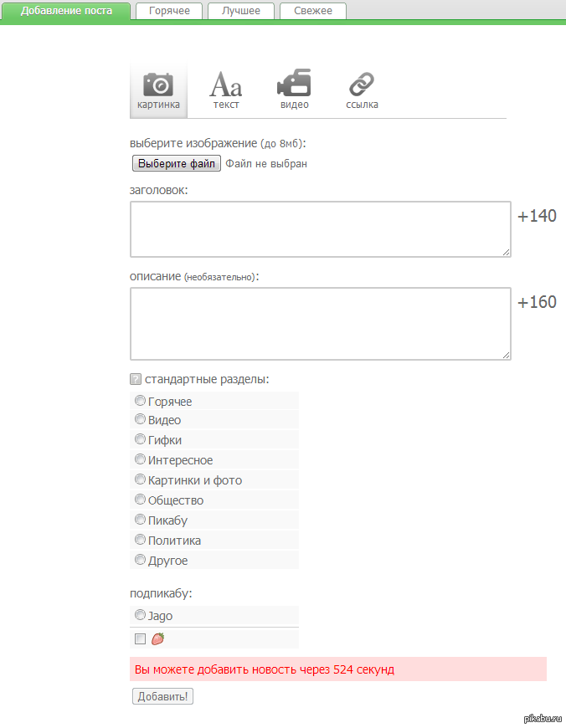Open the Свежее tab
This screenshot has width=566, height=728.
[312, 11]
